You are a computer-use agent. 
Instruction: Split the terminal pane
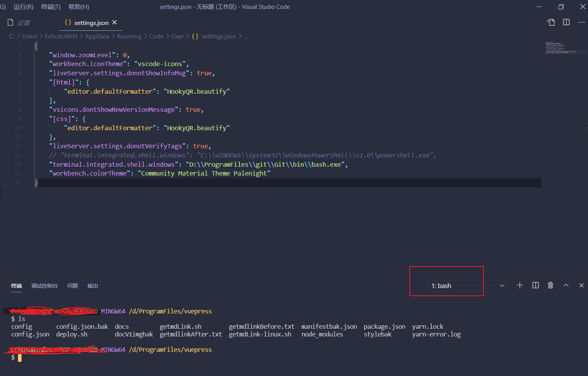point(535,285)
